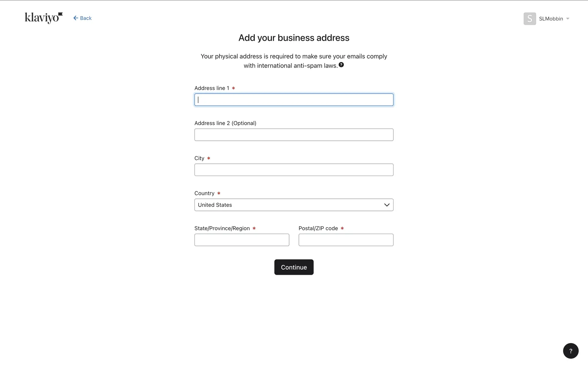Viewport: 588px width, 368px height.
Task: Focus the Address line 1 field
Action: click(x=294, y=100)
